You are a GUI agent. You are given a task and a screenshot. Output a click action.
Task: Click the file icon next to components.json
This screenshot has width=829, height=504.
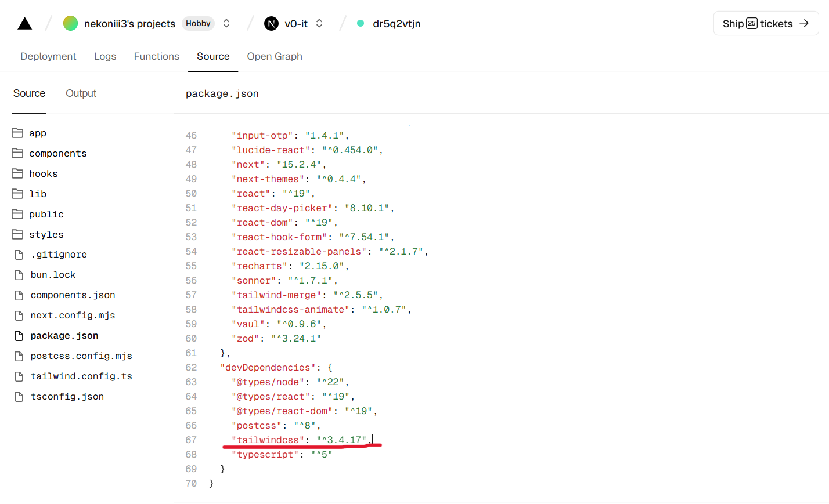[19, 295]
